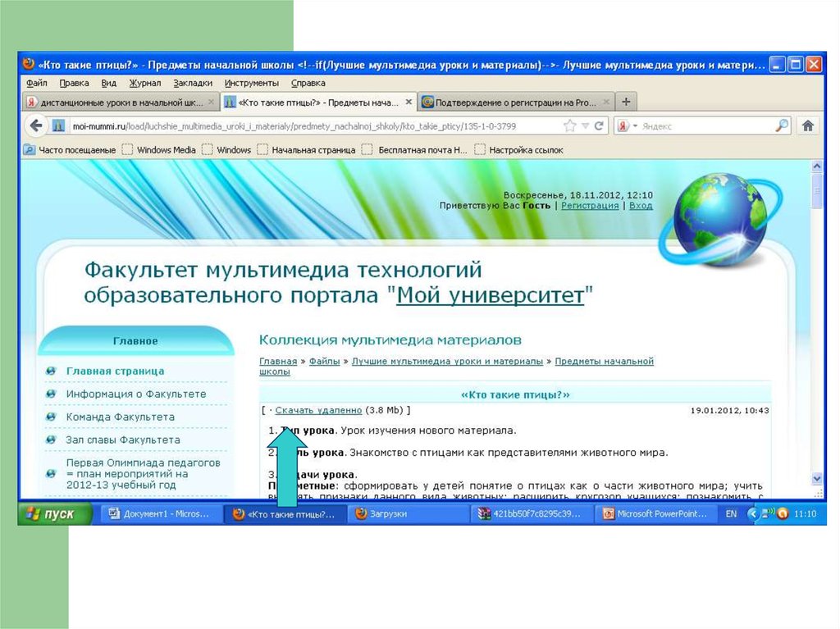Reload the page using the refresh icon
The width and height of the screenshot is (840, 629).
(x=599, y=126)
